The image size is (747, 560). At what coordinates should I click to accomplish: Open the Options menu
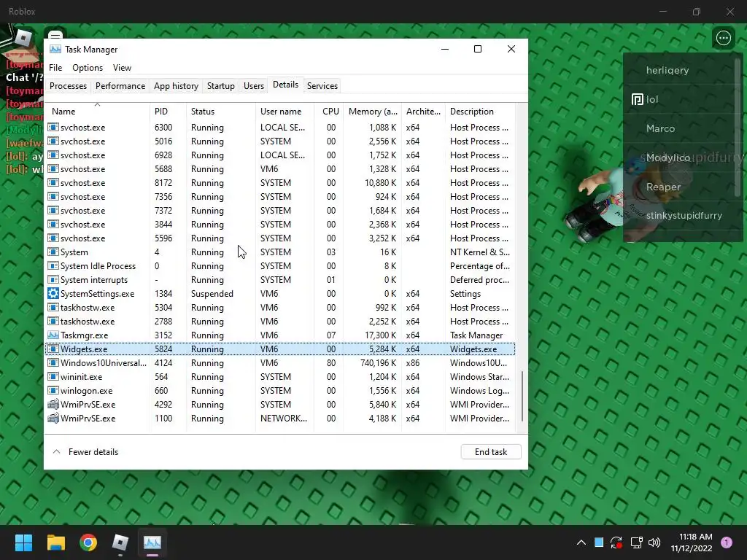pyautogui.click(x=88, y=68)
